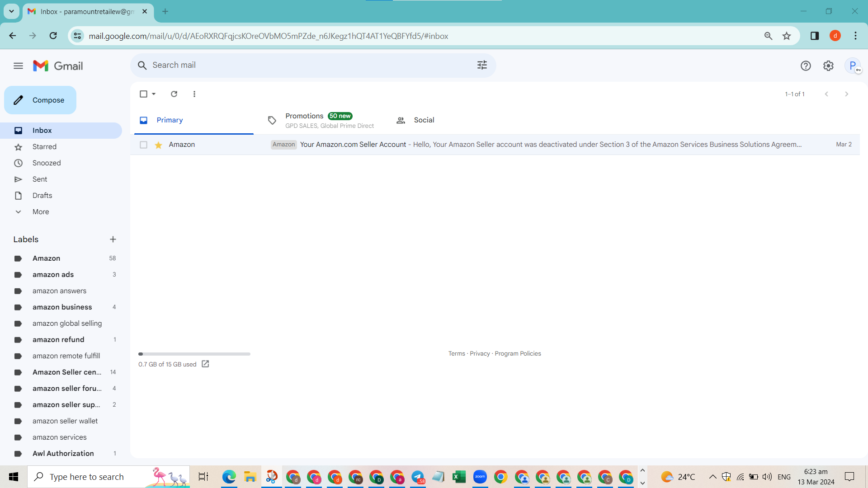Bookmark this page with star icon
This screenshot has height=488, width=868.
click(x=787, y=36)
